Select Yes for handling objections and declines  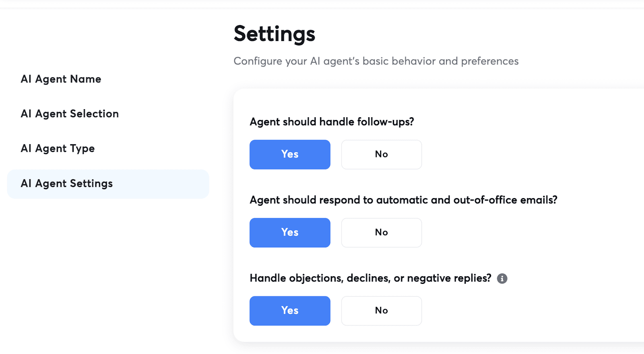click(x=290, y=311)
